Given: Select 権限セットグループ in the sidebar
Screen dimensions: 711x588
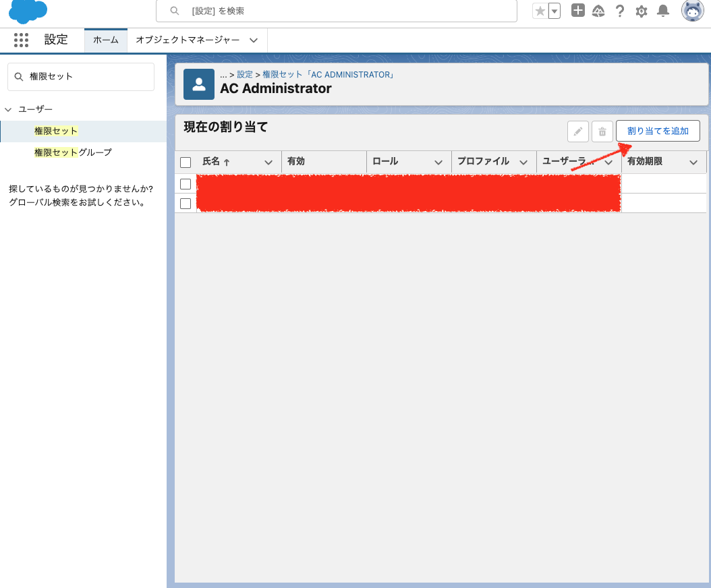Looking at the screenshot, I should pyautogui.click(x=73, y=152).
